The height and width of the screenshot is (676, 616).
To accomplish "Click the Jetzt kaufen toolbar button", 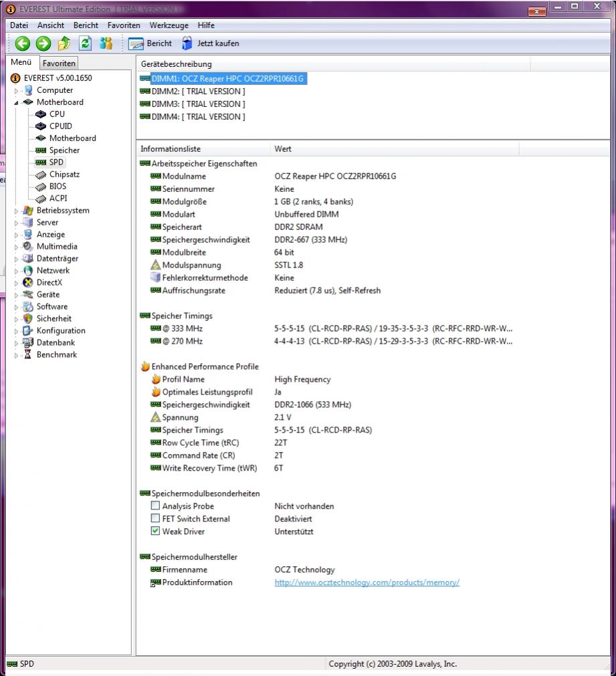I will coord(210,43).
